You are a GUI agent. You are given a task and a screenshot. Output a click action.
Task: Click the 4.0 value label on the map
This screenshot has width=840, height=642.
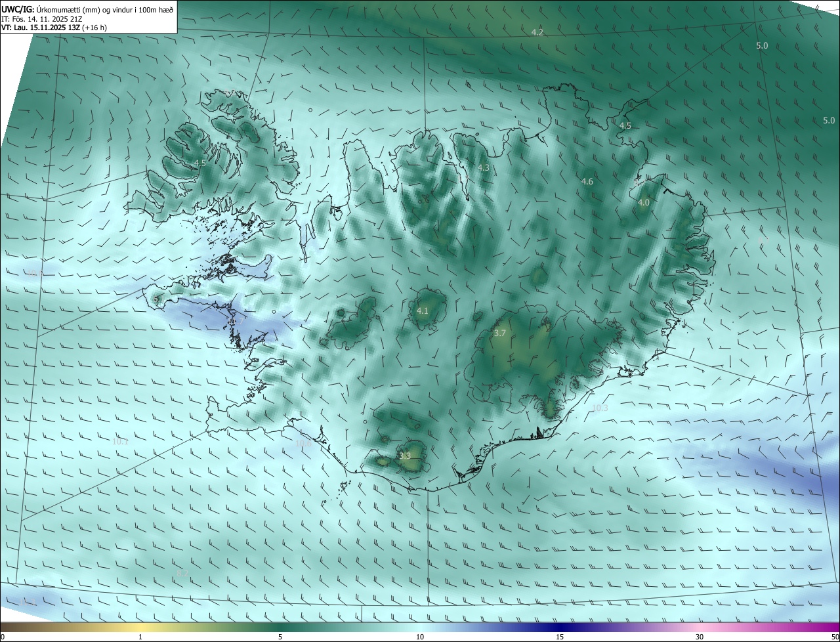pos(644,203)
